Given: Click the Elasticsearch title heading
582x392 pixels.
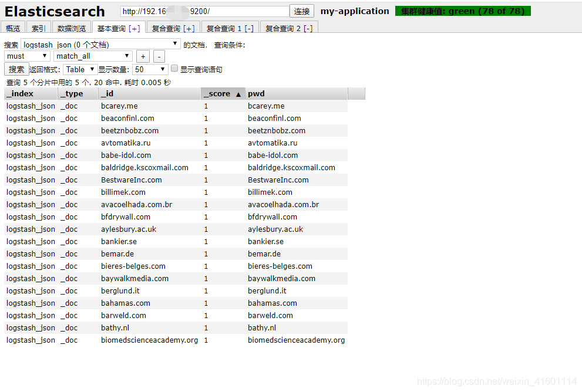Looking at the screenshot, I should pyautogui.click(x=55, y=12).
